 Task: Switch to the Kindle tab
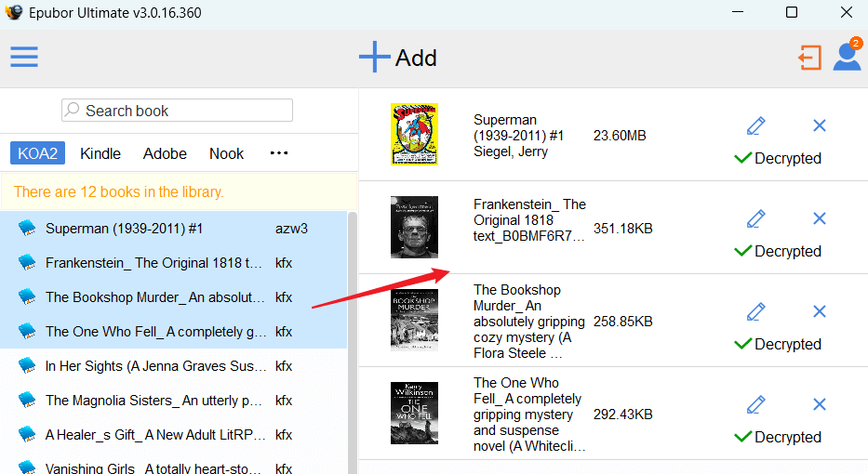click(100, 153)
